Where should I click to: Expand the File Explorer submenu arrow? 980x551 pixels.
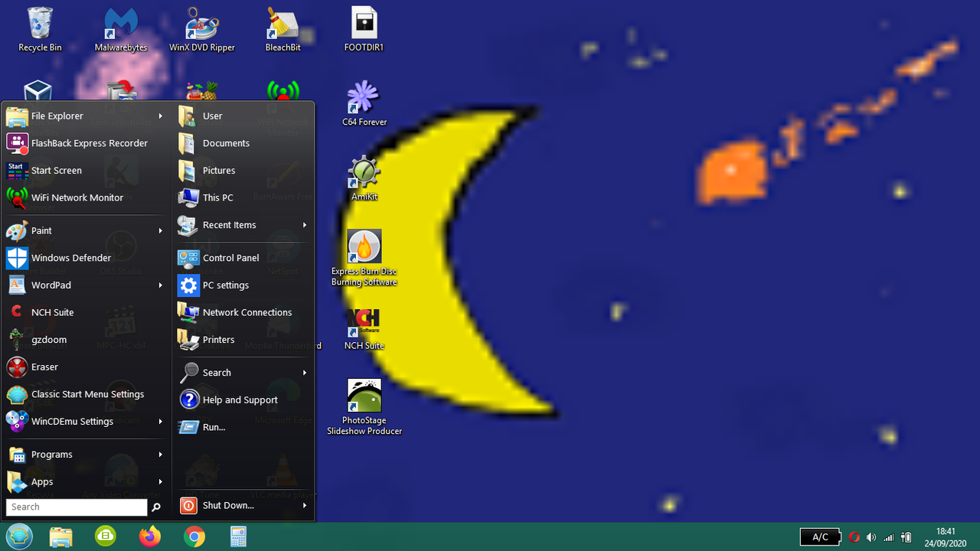(x=161, y=116)
